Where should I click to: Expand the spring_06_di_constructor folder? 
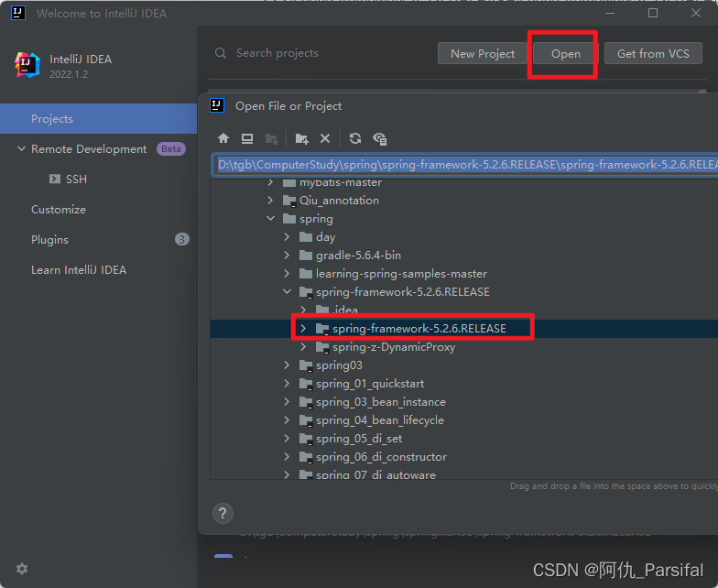pyautogui.click(x=288, y=456)
